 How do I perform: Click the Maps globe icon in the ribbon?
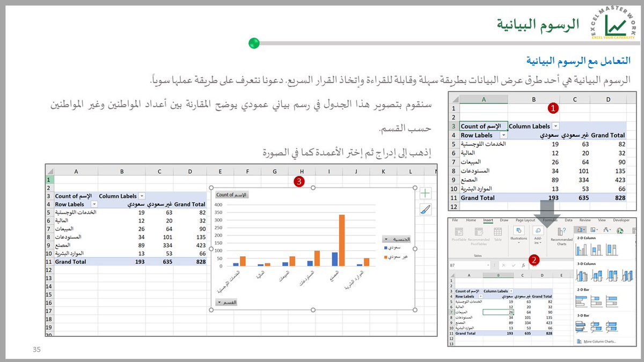[x=620, y=231]
